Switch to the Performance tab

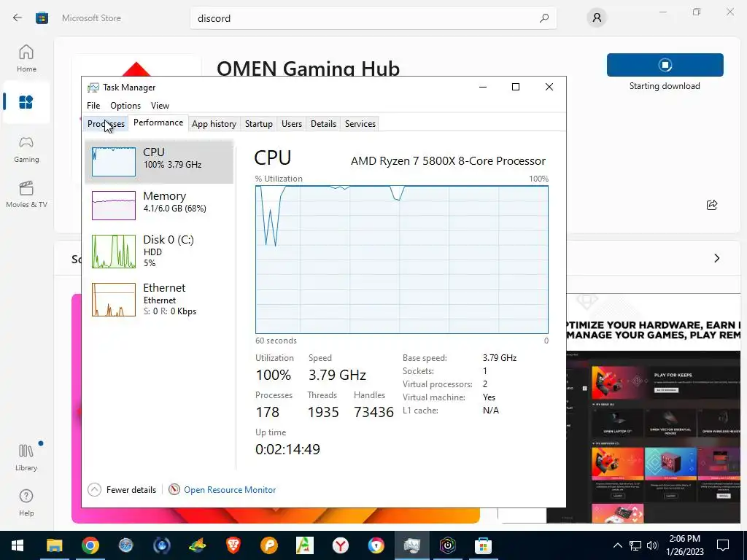(158, 122)
